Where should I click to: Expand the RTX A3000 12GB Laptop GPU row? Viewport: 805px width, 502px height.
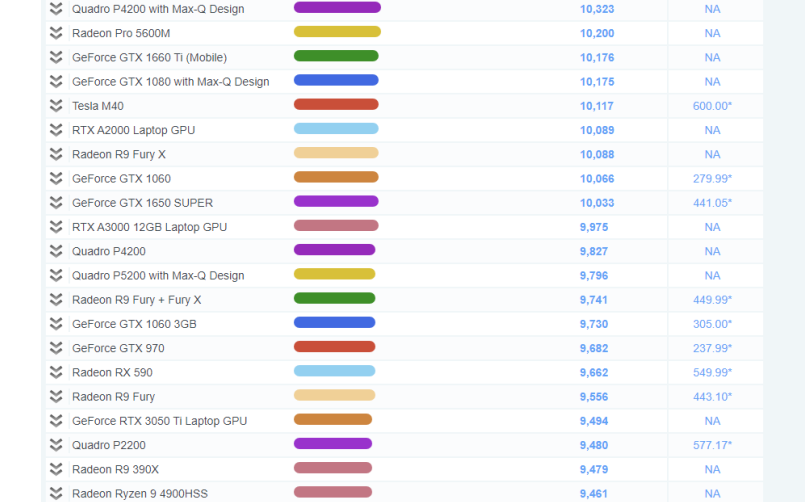click(56, 226)
